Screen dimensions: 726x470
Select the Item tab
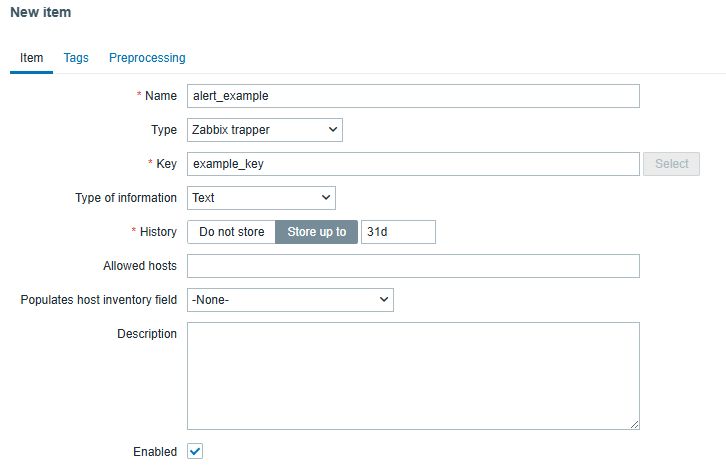[32, 58]
